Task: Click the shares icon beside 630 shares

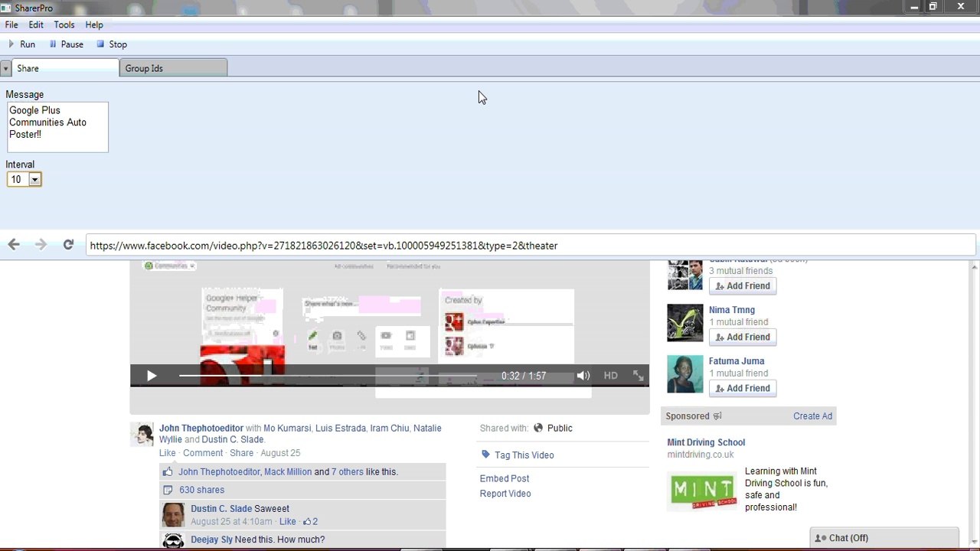Action: pyautogui.click(x=168, y=491)
